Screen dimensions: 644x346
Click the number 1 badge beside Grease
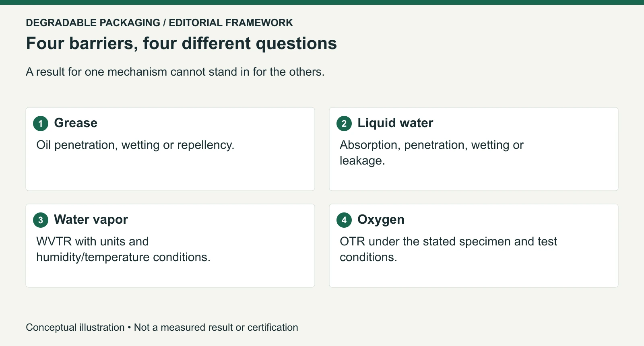tap(41, 124)
